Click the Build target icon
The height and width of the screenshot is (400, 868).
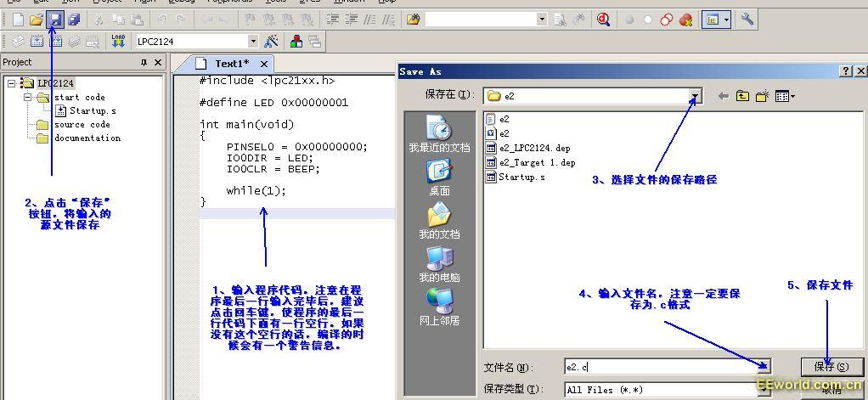point(37,41)
